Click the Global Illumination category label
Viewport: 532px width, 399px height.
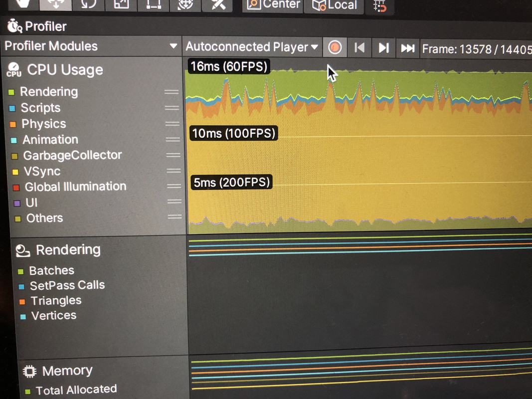click(76, 186)
